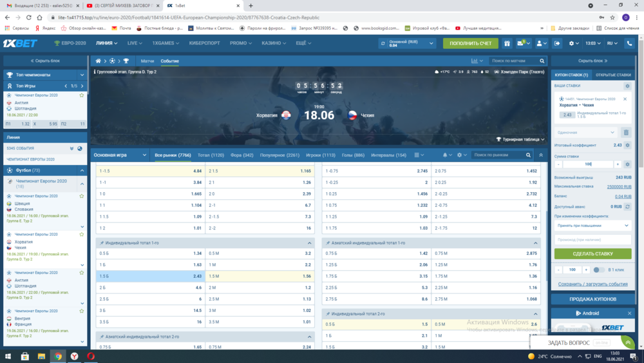Viewport: 644px width, 363px height.
Task: Click the ПОПОЛНИТЬ СЧЕТ button
Action: point(470,43)
